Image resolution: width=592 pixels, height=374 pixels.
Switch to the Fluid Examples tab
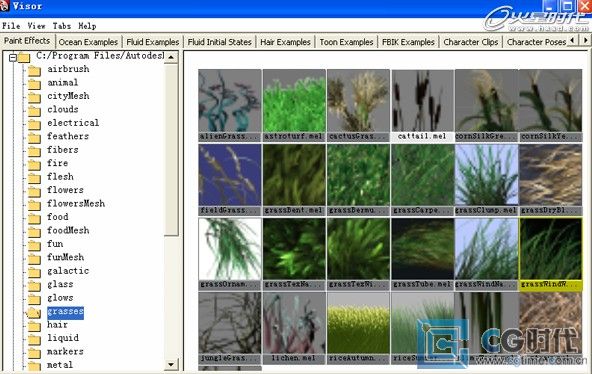pos(153,42)
